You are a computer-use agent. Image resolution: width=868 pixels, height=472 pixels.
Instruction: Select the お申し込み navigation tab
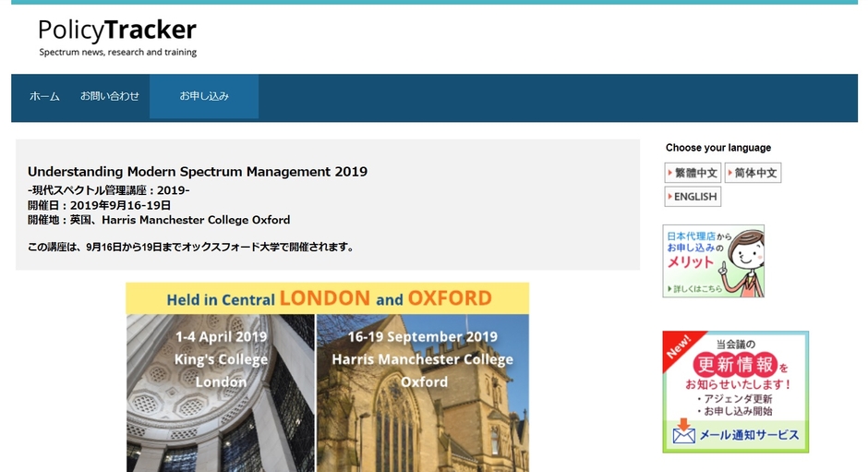204,96
